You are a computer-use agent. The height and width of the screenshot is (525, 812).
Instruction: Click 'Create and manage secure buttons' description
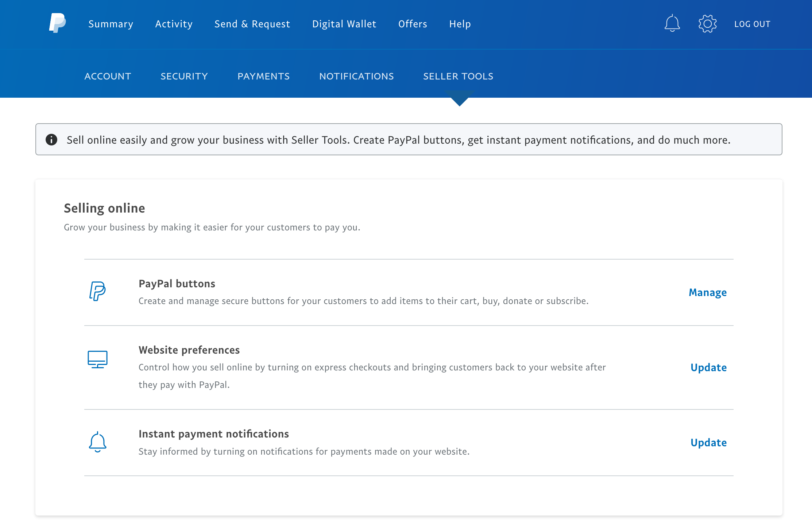tap(364, 301)
